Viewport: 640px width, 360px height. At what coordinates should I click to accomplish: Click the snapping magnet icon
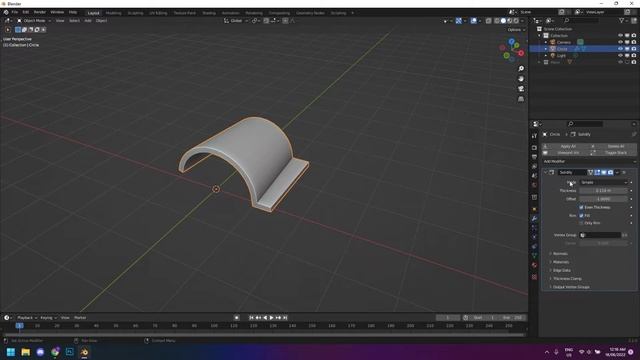266,20
